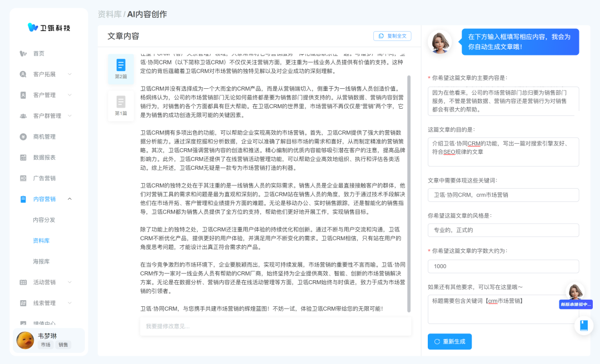The height and width of the screenshot is (364, 600).
Task: Click the 复制全文 button
Action: 392,36
